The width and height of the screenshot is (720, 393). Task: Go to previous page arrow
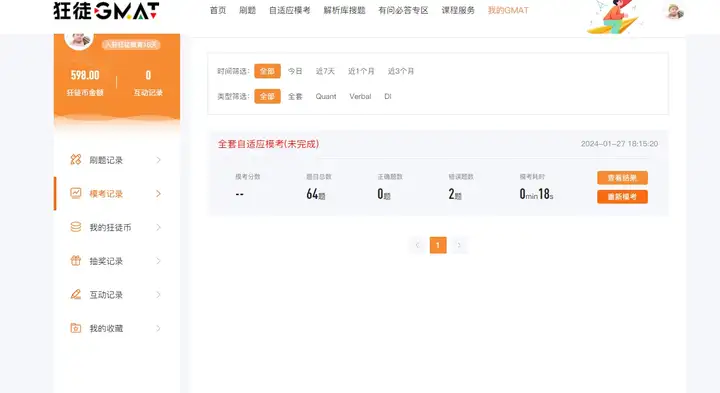point(417,245)
